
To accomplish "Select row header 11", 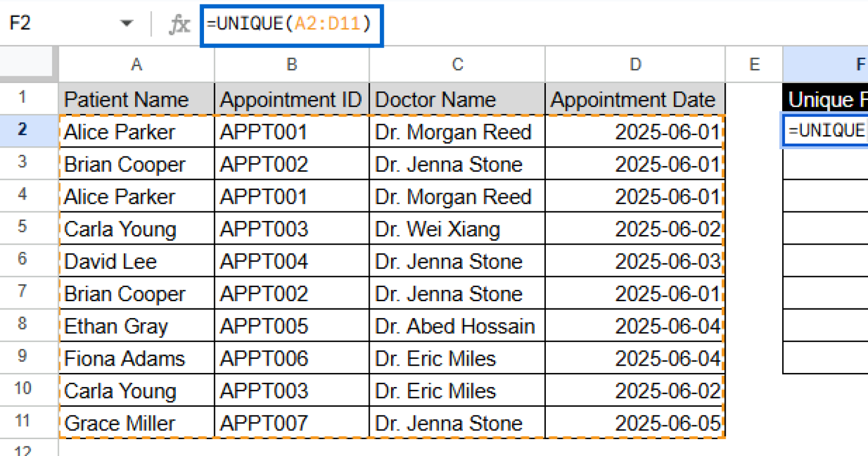I will [x=23, y=422].
